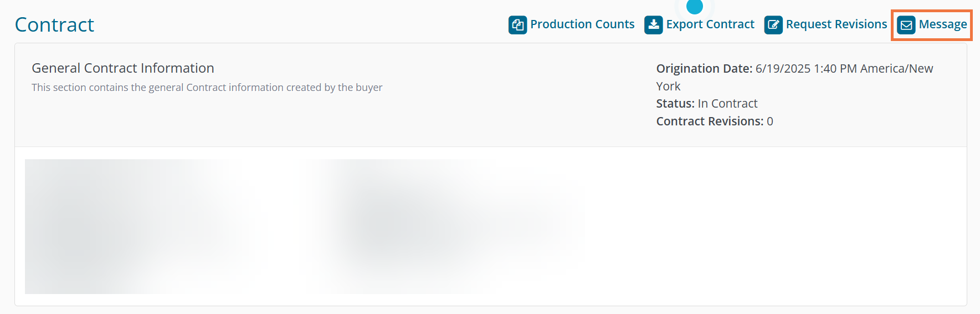Click the Contract Revisions label
Screen dimensions: 980x314
point(710,121)
